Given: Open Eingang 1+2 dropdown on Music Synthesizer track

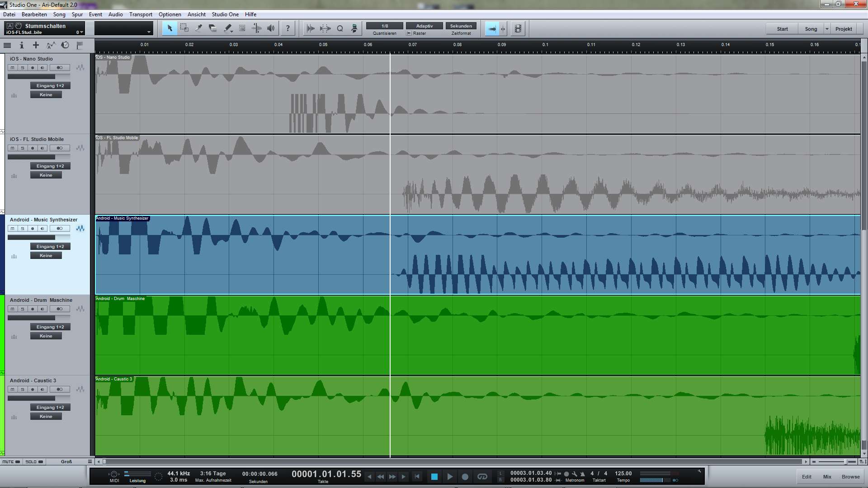Looking at the screenshot, I should [x=50, y=247].
